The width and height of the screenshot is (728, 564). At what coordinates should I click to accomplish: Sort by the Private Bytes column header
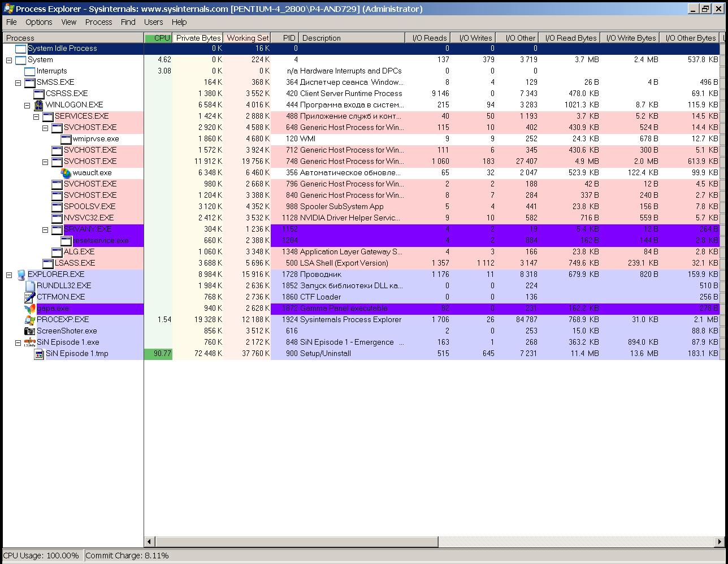(198, 38)
